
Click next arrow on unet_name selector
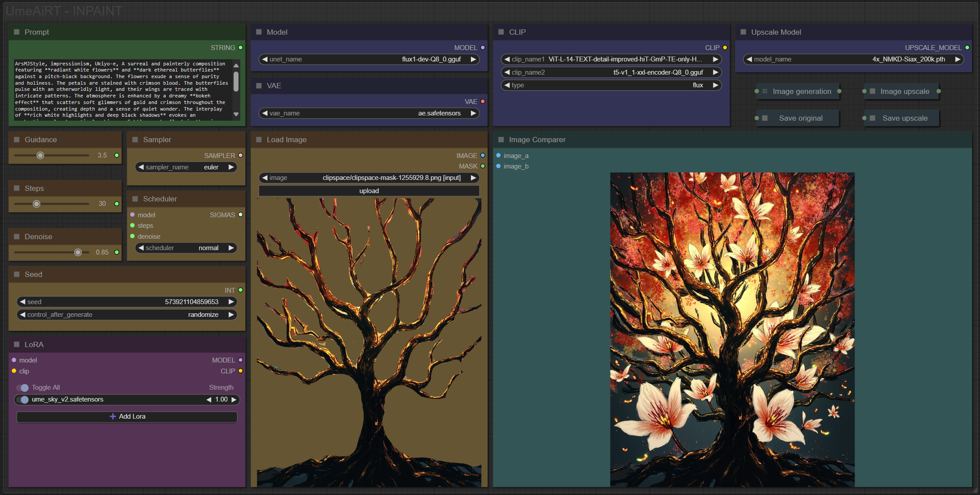coord(473,59)
